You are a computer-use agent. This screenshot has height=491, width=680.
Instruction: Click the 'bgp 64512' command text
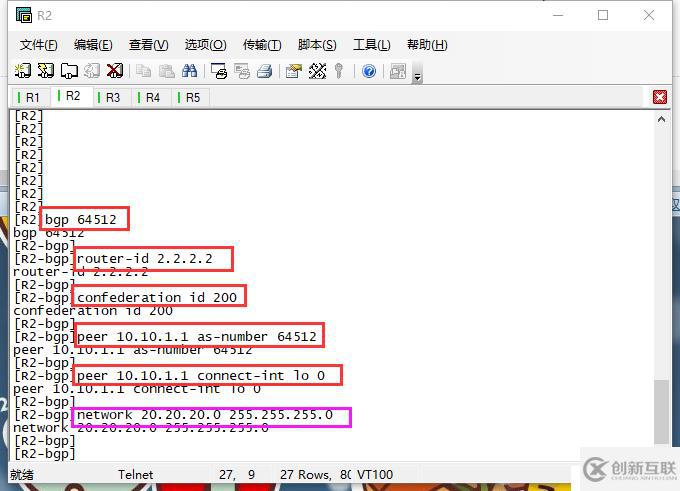tap(81, 219)
